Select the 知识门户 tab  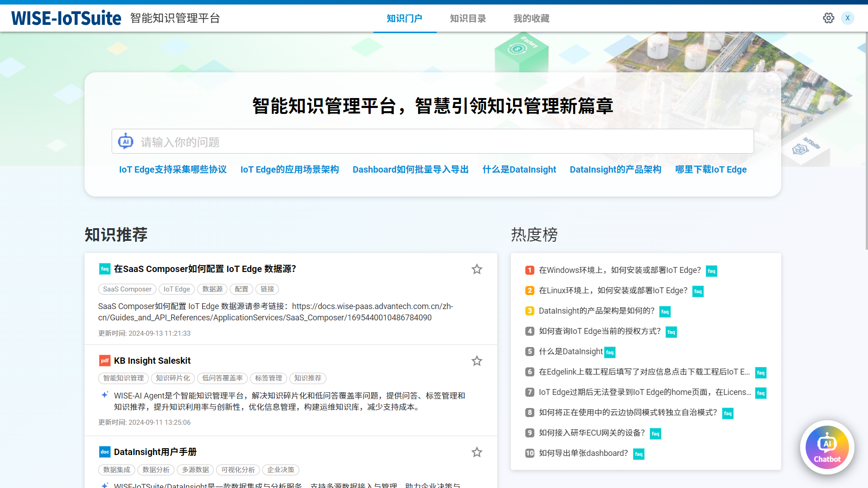point(404,19)
